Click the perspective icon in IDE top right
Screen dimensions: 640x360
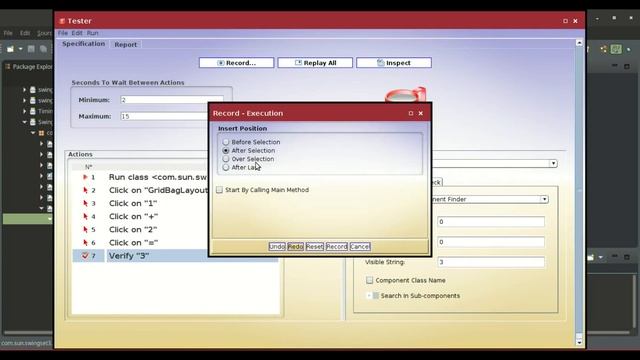tap(603, 49)
